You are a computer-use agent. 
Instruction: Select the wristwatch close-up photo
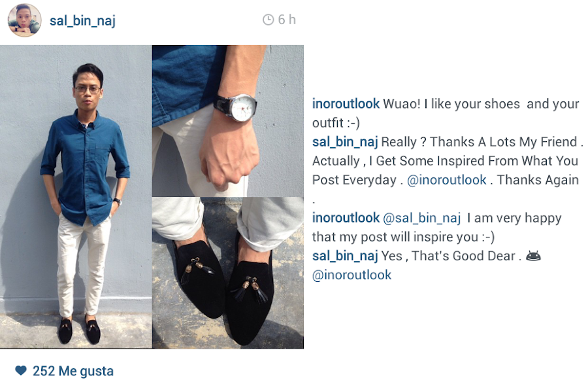click(228, 121)
